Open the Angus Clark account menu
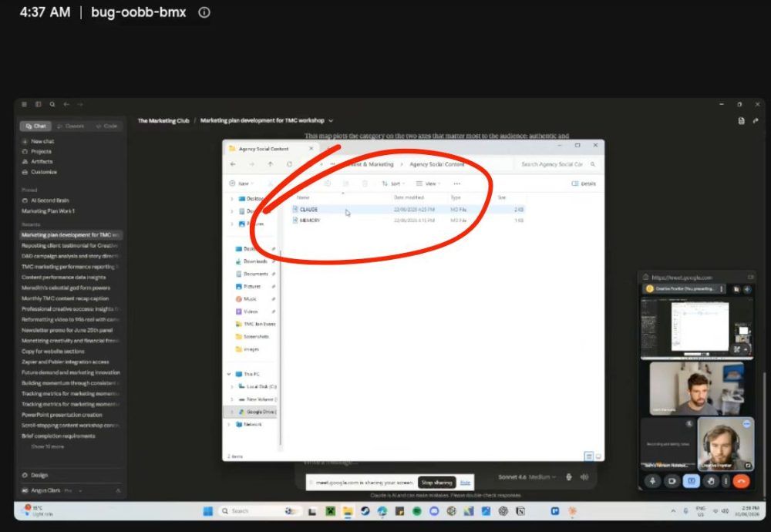 coord(71,490)
